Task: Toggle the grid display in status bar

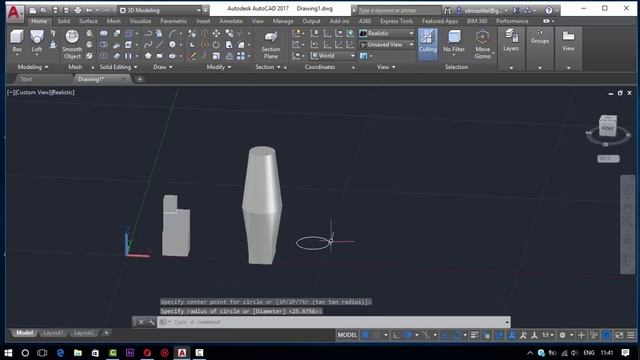Action: pyautogui.click(x=366, y=335)
